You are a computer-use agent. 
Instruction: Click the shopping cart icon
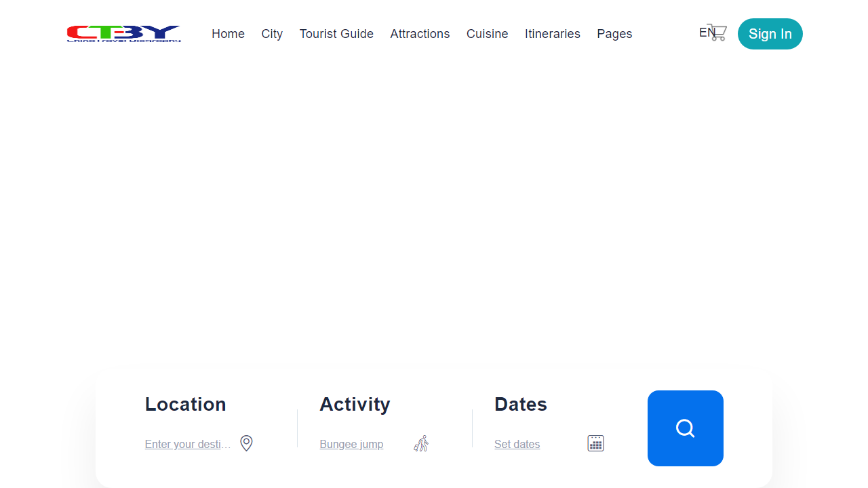pos(718,33)
